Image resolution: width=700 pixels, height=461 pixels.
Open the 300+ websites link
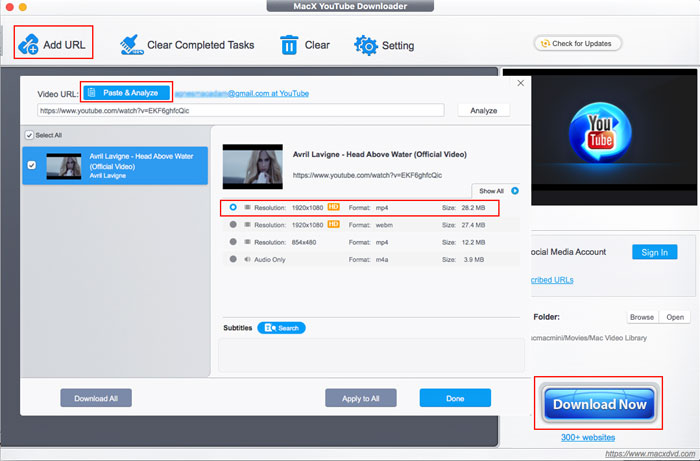[588, 437]
